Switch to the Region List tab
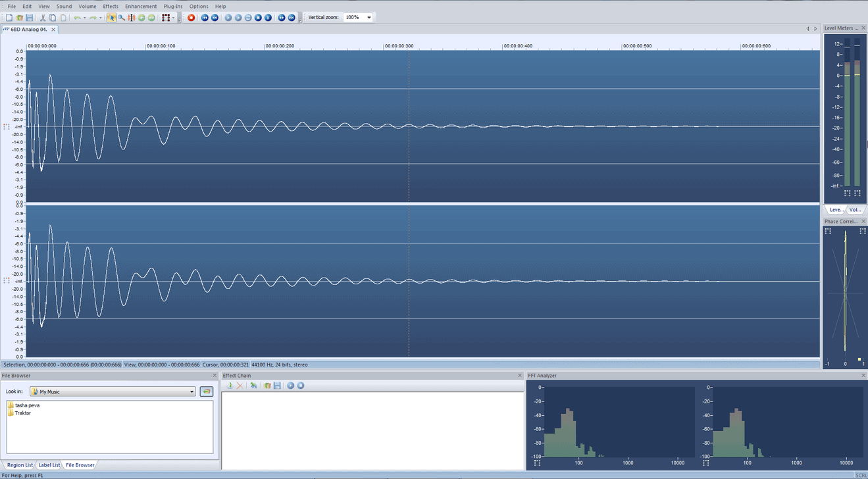This screenshot has height=479, width=868. pyautogui.click(x=20, y=465)
